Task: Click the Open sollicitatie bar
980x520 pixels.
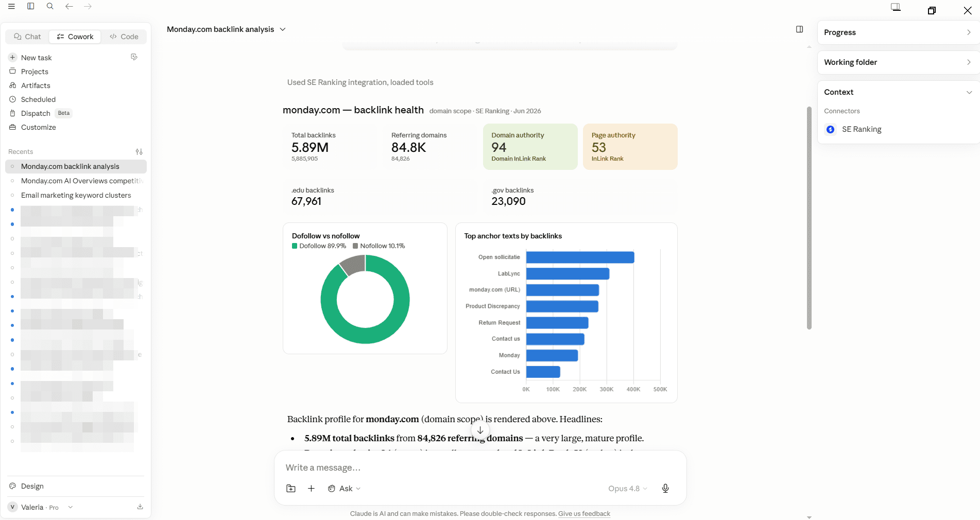Action: pos(580,257)
